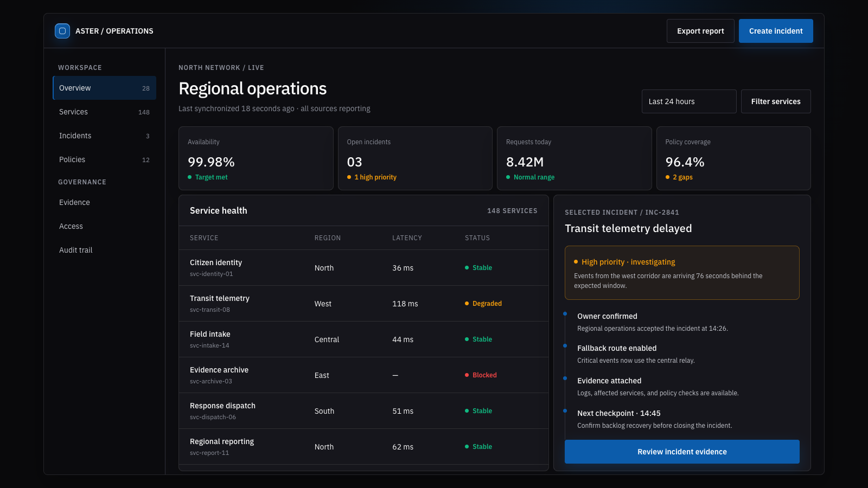This screenshot has width=868, height=488.
Task: Select the Availability 99.98% card
Action: 256,158
